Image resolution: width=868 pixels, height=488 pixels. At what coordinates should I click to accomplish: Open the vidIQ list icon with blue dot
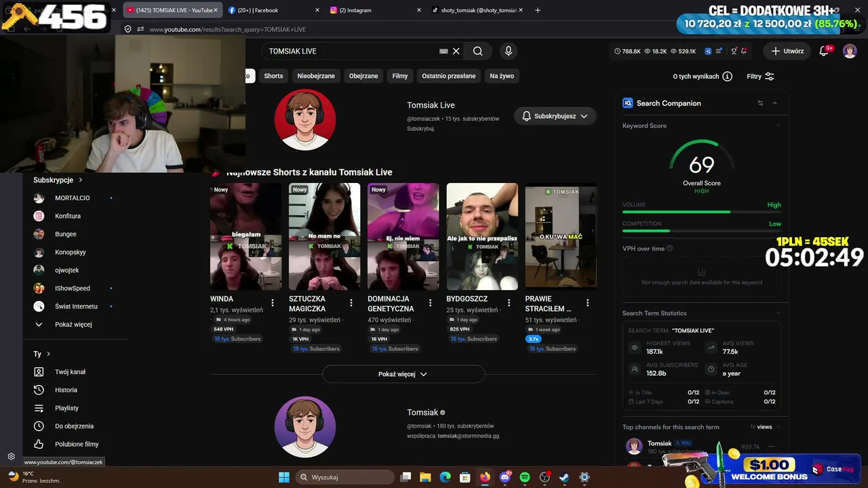[x=719, y=51]
